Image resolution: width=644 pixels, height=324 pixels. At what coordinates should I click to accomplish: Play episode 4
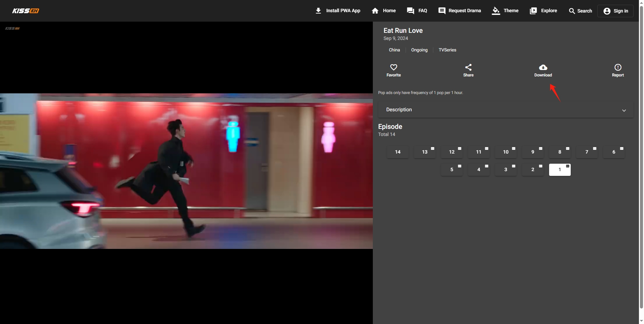click(x=479, y=169)
